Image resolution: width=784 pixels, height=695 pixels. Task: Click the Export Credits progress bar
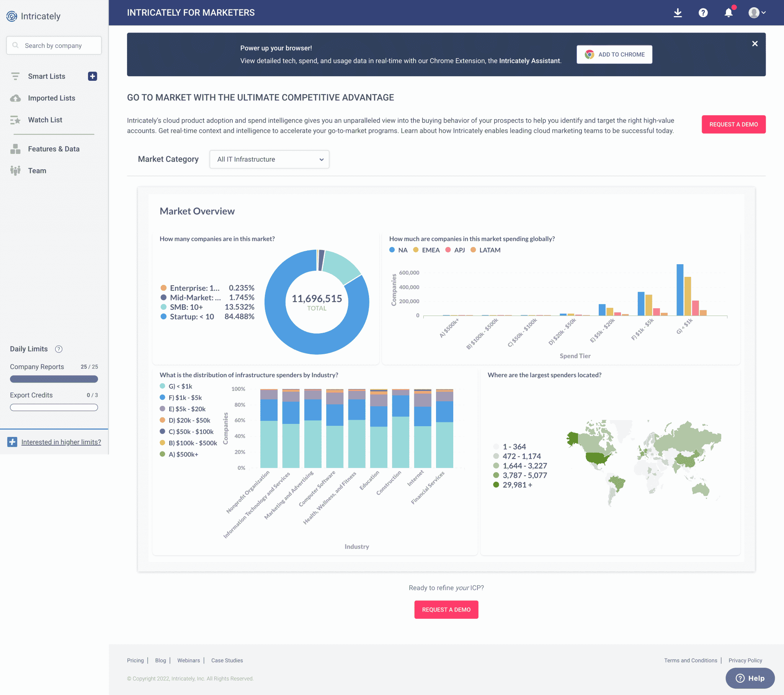pos(54,407)
